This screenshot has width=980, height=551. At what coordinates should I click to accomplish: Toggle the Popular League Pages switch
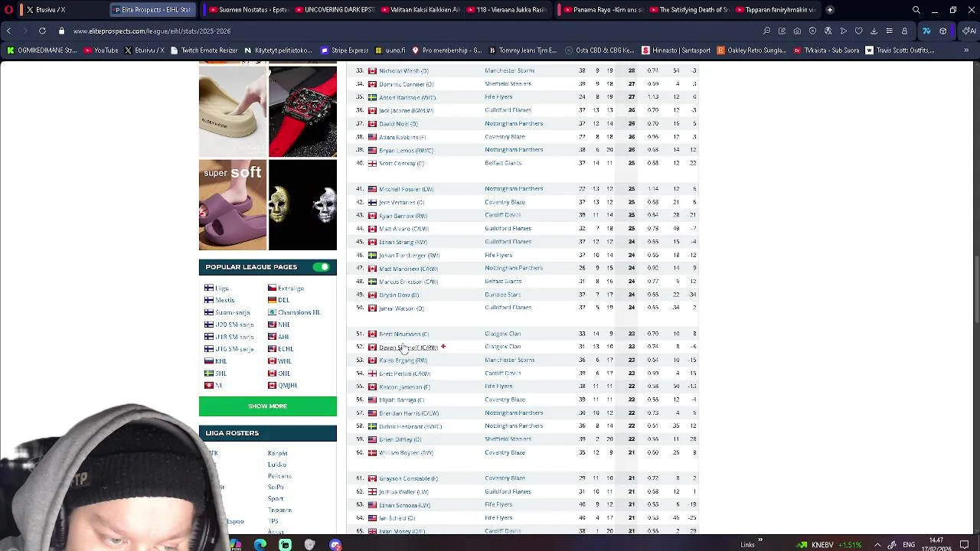coord(322,267)
